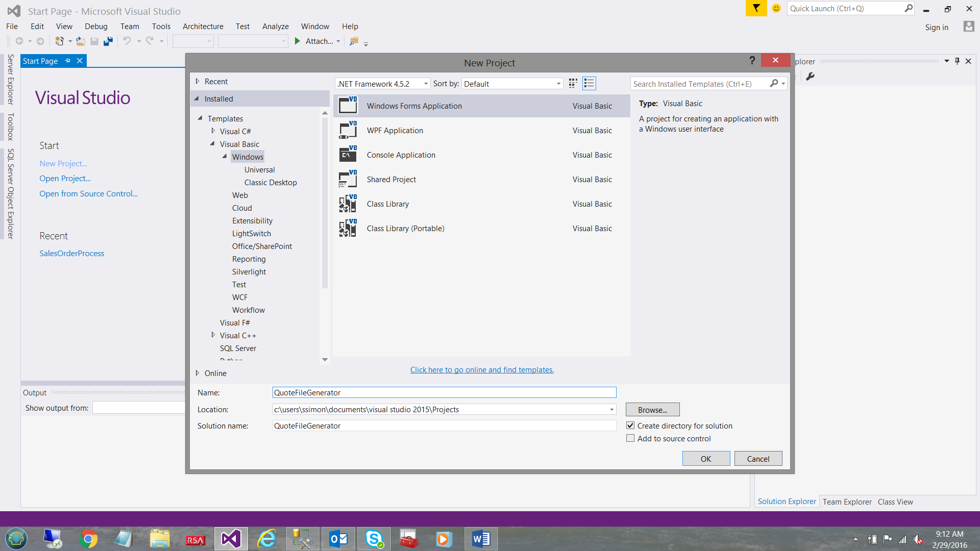Click the Class Library template icon

[348, 204]
